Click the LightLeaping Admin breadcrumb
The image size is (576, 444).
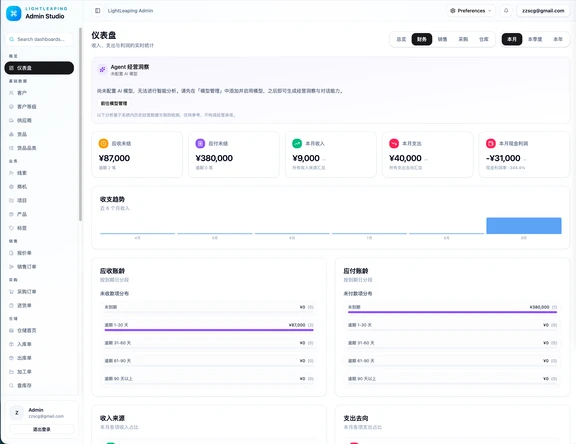[130, 11]
